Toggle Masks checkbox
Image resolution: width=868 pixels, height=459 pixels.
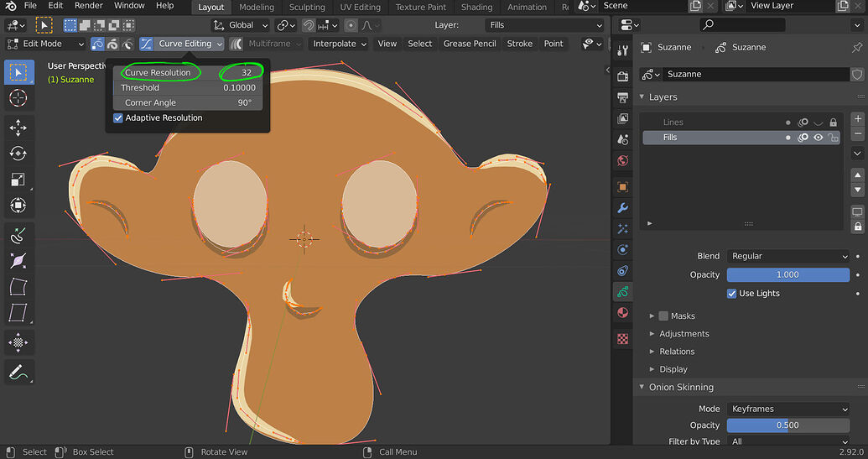[663, 316]
